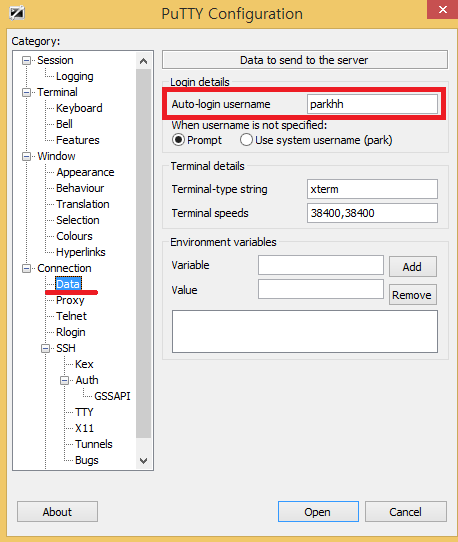458x542 pixels.
Task: Go to Keyboard settings
Action: pos(79,108)
